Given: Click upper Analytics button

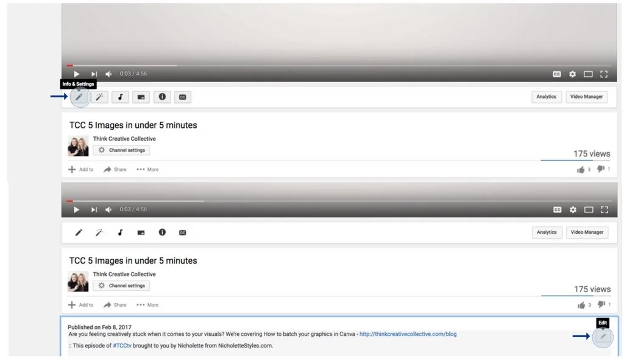Looking at the screenshot, I should tap(546, 97).
